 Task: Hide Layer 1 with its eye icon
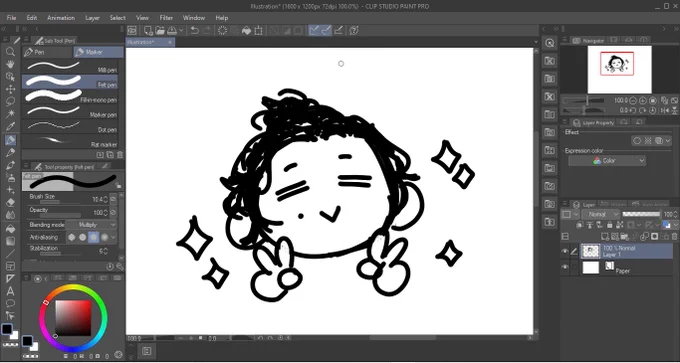[x=565, y=251]
